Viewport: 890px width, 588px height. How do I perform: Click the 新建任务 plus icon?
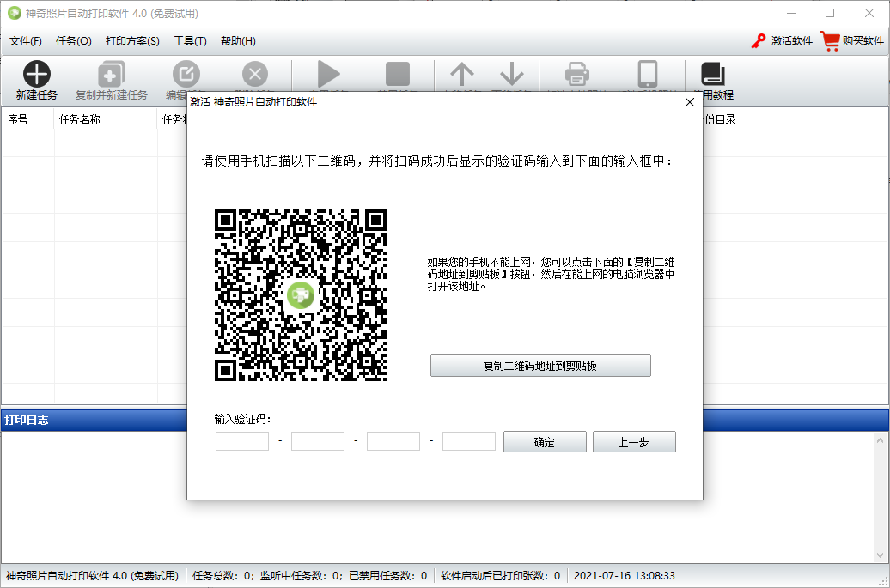tap(37, 74)
